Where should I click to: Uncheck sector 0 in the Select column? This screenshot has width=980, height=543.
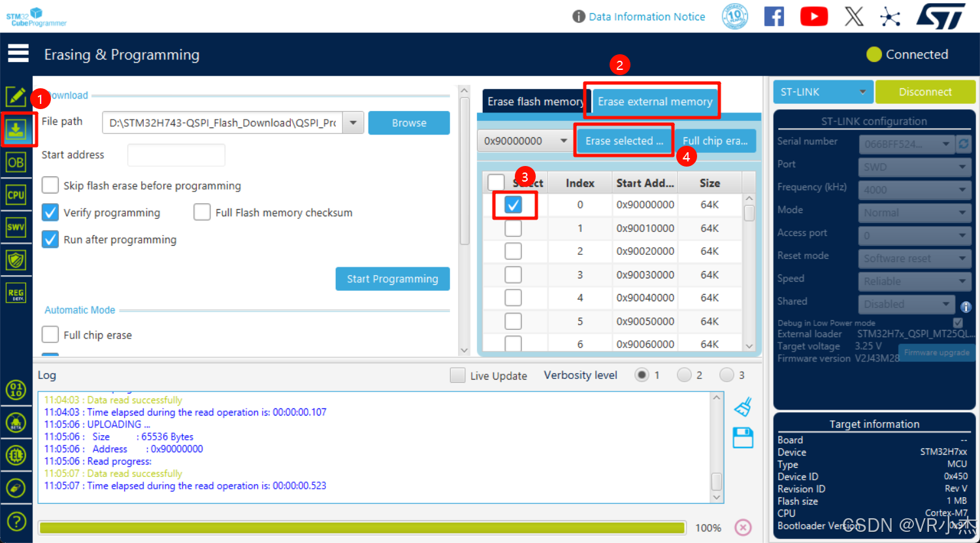click(x=514, y=205)
